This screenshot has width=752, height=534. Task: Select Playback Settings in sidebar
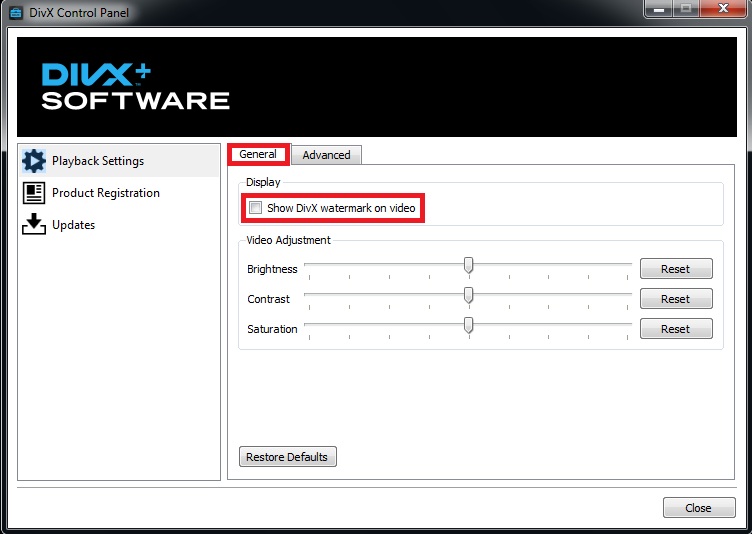tap(119, 161)
